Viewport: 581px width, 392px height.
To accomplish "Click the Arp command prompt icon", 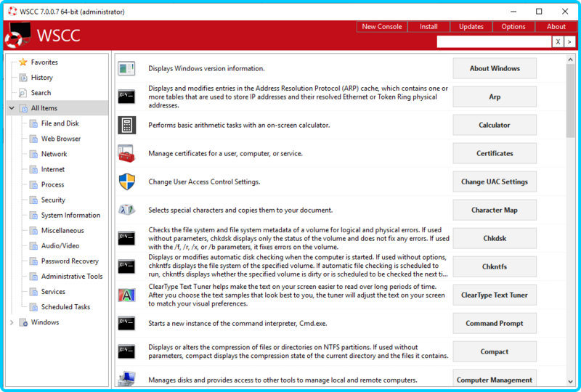I will [126, 97].
